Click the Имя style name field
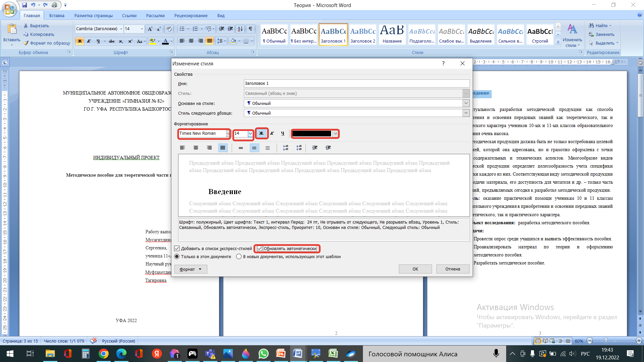 point(356,83)
